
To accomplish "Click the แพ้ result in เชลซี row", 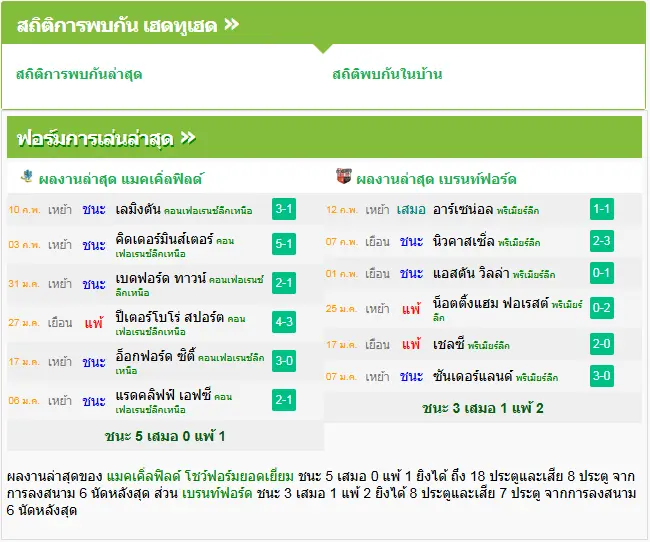I will pyautogui.click(x=411, y=345).
